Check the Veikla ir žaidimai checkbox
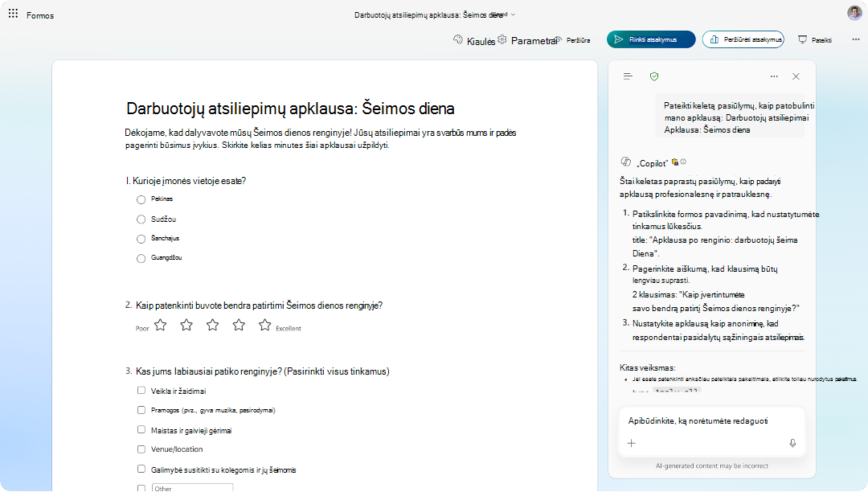This screenshot has height=492, width=868. point(141,390)
